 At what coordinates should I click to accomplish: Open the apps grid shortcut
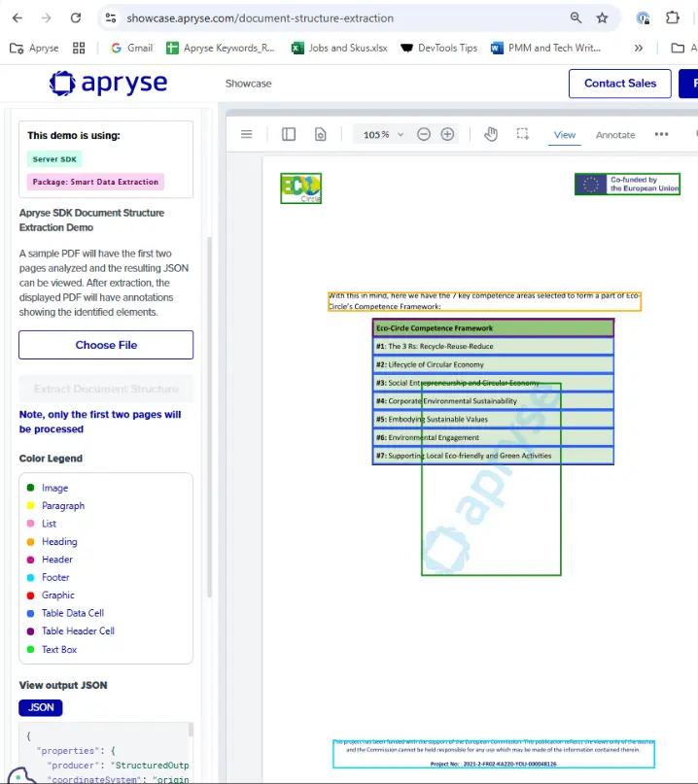tap(79, 48)
